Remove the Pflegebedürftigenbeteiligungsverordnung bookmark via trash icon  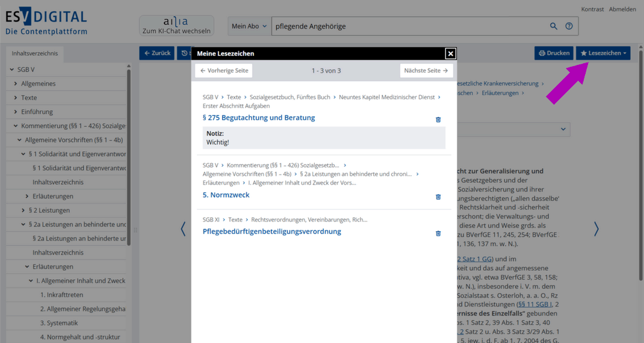coord(438,233)
